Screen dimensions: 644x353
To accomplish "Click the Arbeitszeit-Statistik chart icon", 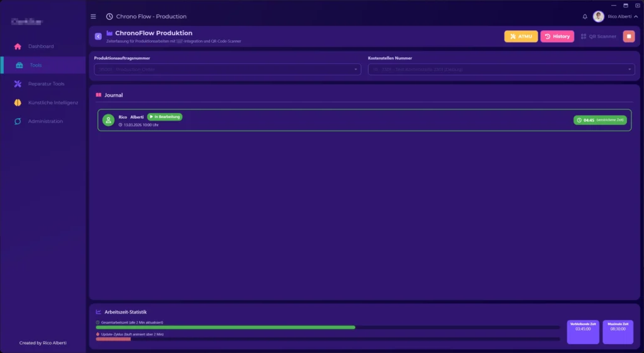I will [x=99, y=312].
